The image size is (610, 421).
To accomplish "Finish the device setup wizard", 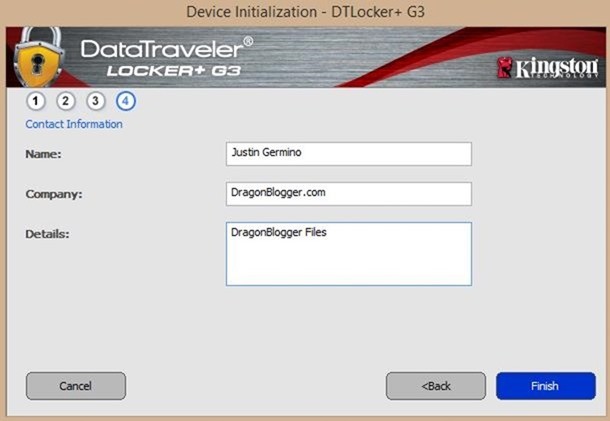I will pos(545,386).
